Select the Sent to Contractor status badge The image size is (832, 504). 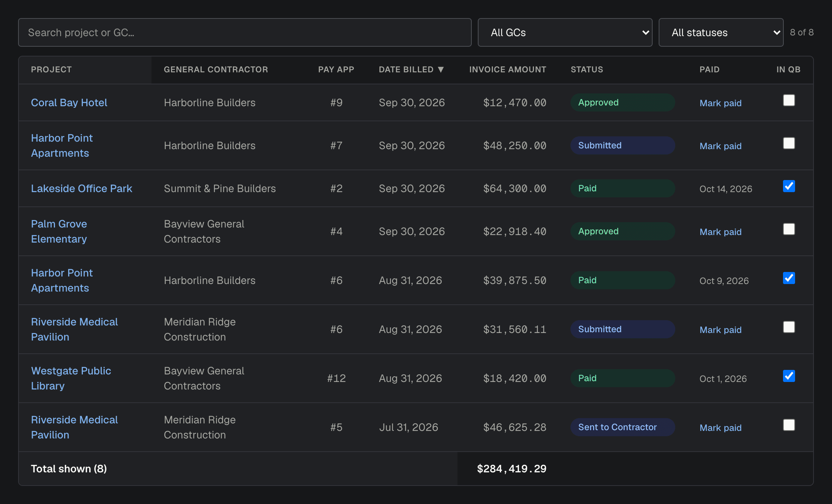(x=622, y=427)
